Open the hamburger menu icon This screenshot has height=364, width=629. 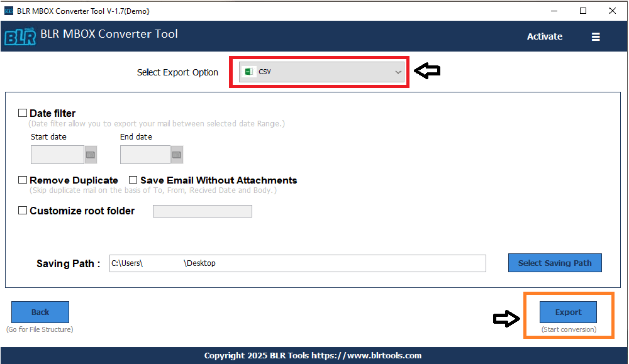point(595,36)
